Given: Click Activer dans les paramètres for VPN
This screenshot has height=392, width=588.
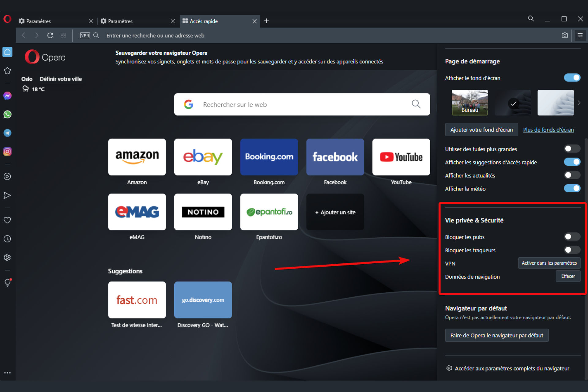Looking at the screenshot, I should 549,263.
